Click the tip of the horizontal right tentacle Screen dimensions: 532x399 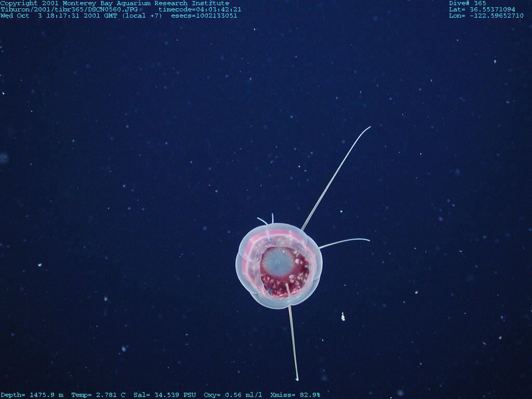pos(368,240)
